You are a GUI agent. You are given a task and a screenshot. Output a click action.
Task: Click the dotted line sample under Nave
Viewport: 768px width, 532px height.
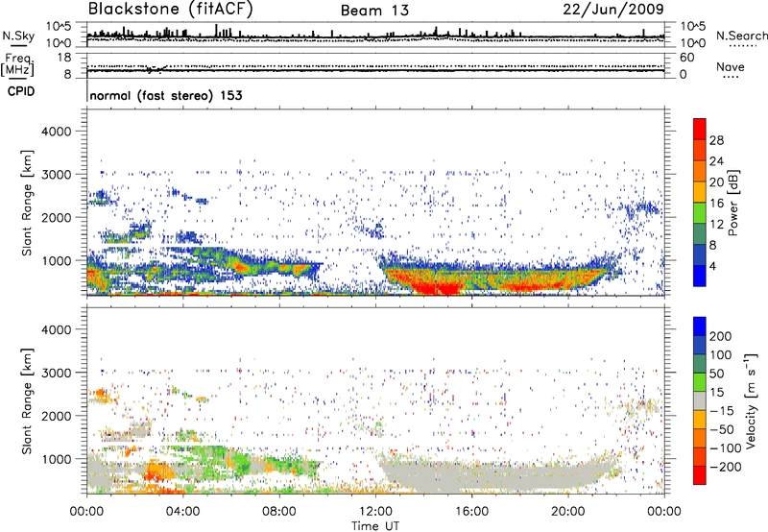tap(731, 78)
